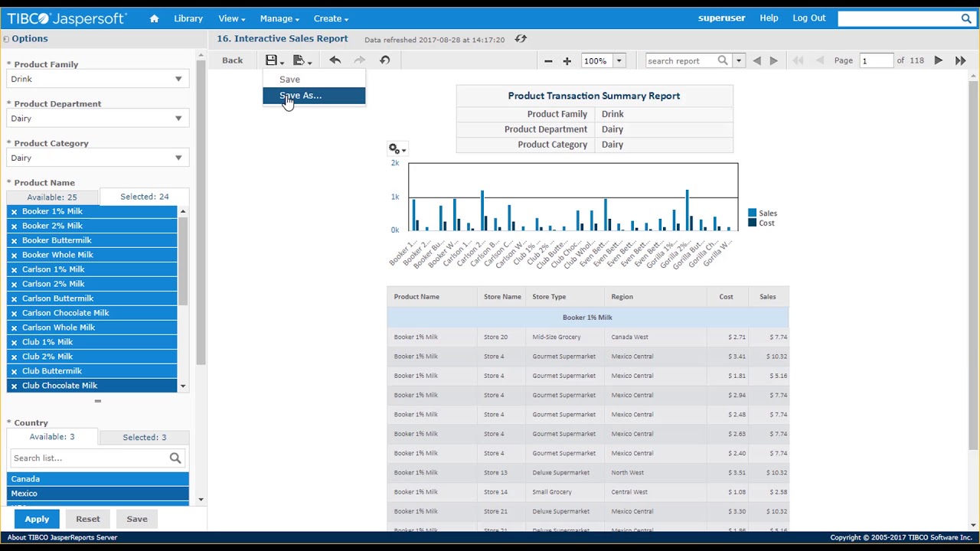Choose Save from the dropdown menu
Viewport: 980px width, 551px height.
(314, 80)
